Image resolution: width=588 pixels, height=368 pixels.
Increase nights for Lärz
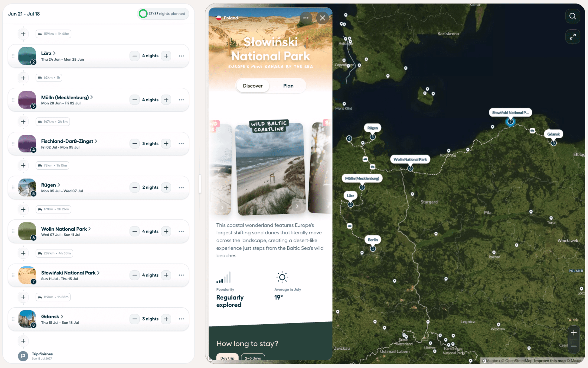coord(166,56)
